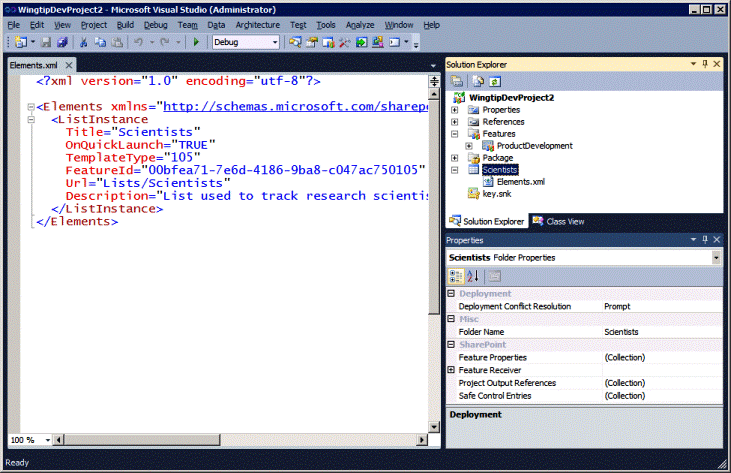731x473 pixels.
Task: Select the Solution Explorer bottom tab
Action: [487, 221]
